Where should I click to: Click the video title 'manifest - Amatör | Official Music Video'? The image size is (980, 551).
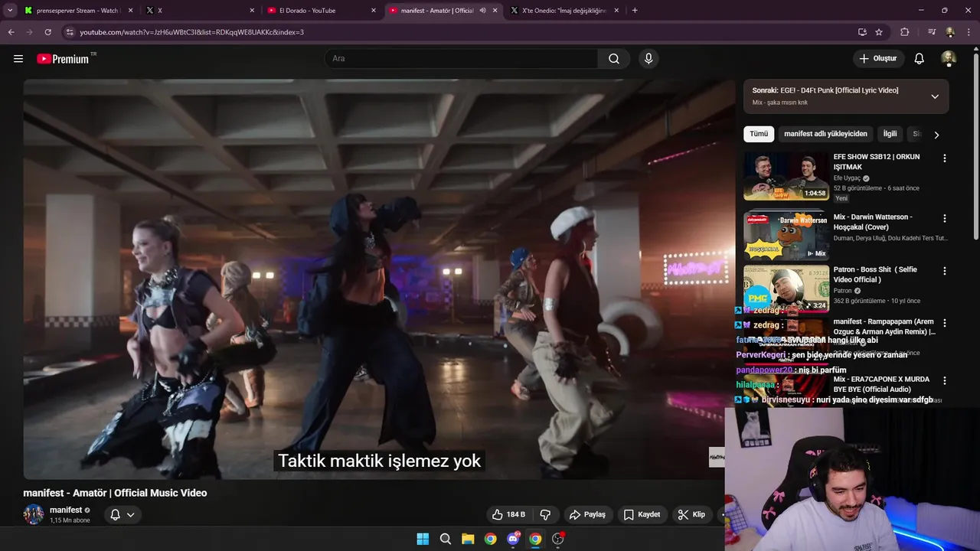pos(115,493)
